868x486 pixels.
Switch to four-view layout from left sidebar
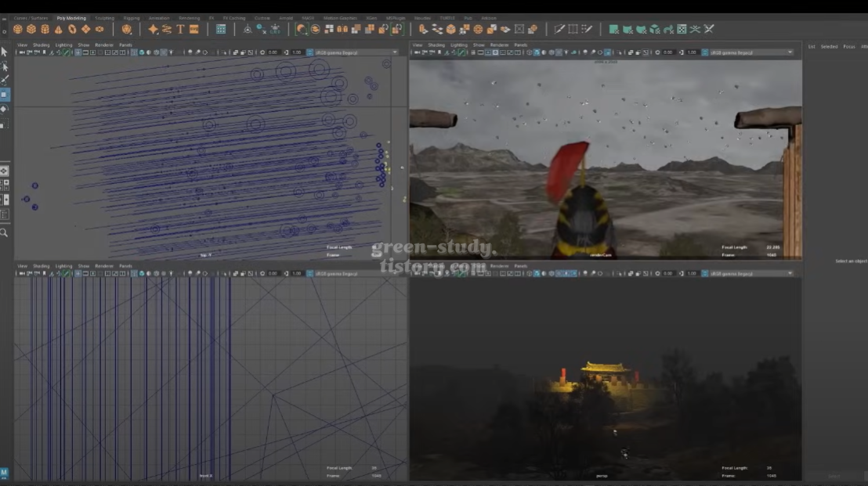tap(5, 185)
